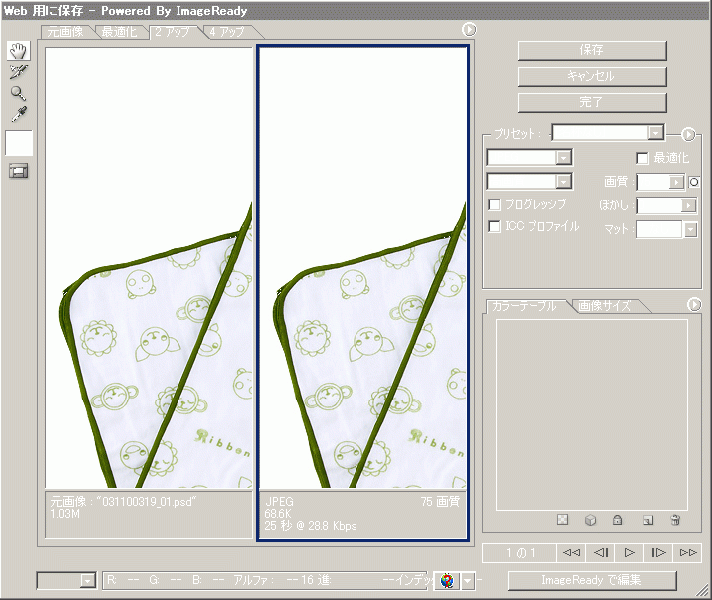
Task: Open the 高画質 quality preset dropdown
Action: (x=563, y=182)
